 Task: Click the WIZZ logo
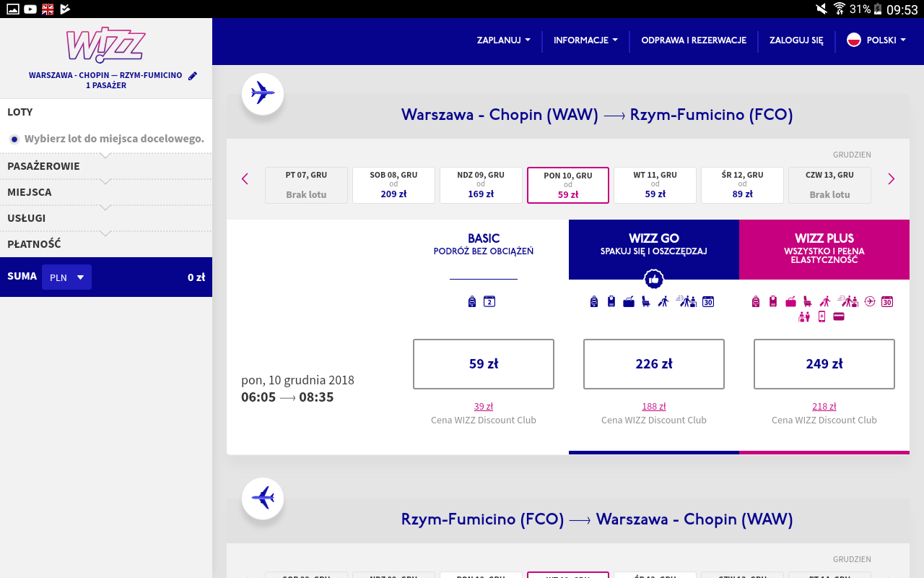tap(105, 46)
